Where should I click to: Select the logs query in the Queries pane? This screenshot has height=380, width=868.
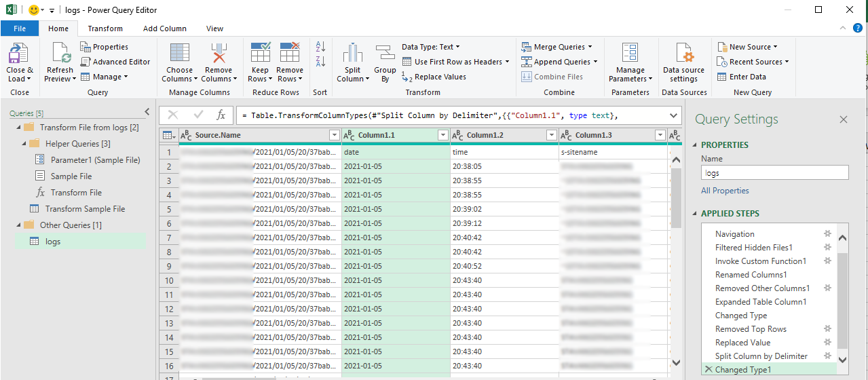80,242
